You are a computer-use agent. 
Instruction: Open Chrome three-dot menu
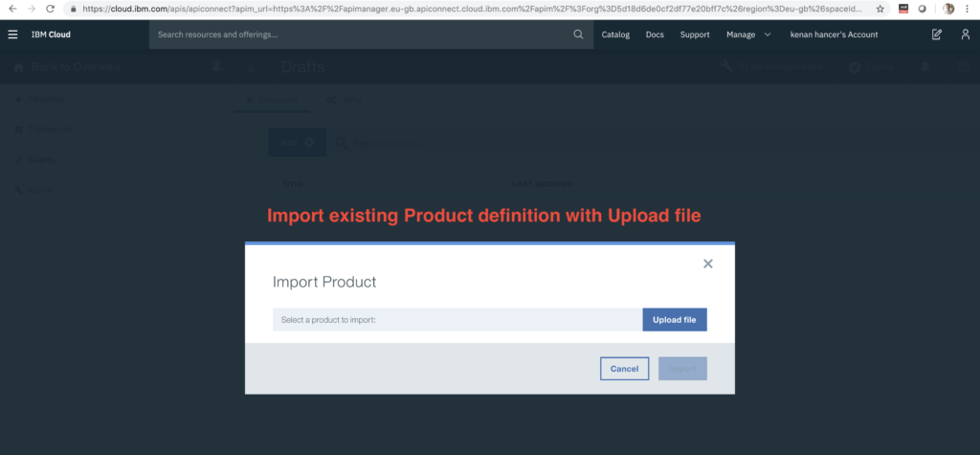[968, 9]
